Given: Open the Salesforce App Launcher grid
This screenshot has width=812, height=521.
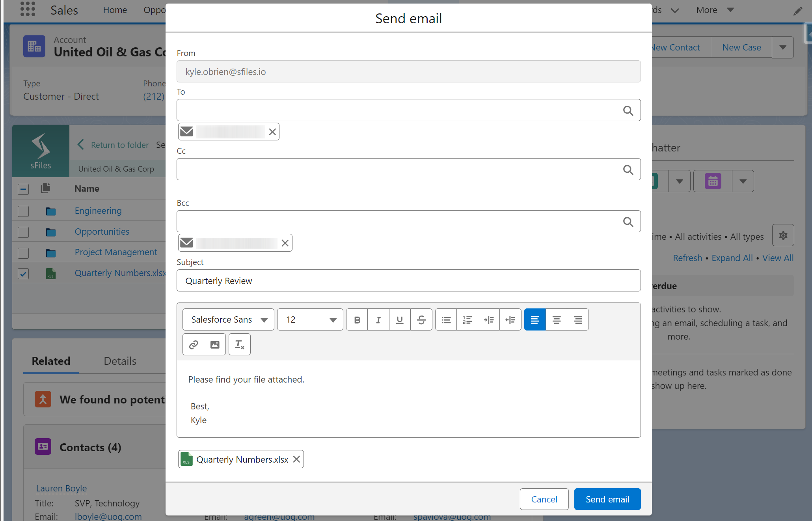Looking at the screenshot, I should 28,9.
